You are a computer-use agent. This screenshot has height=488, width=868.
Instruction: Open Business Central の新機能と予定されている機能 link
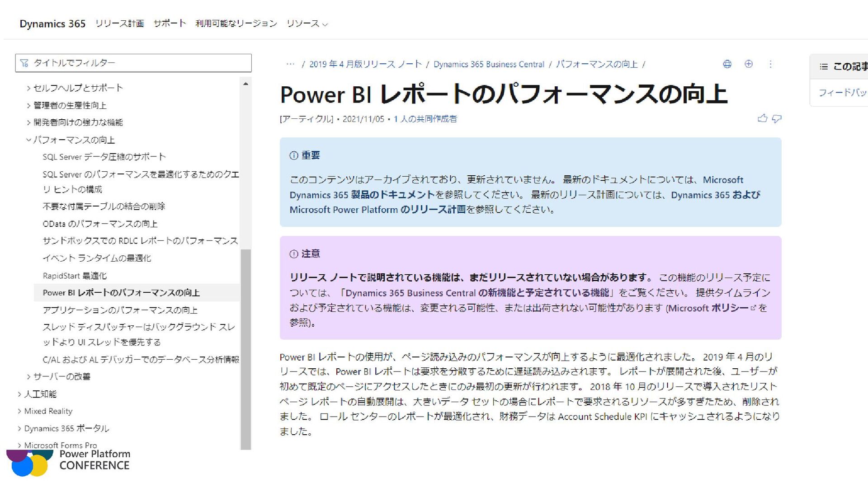coord(477,293)
